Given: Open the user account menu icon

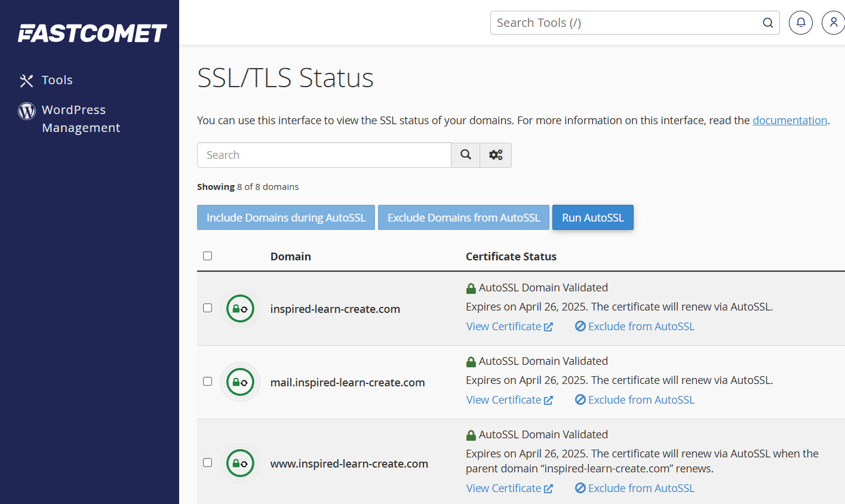Looking at the screenshot, I should pos(833,22).
